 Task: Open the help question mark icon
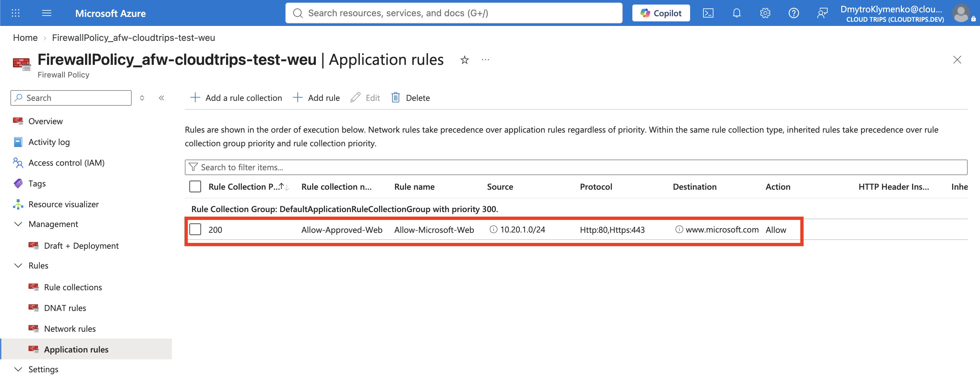click(x=794, y=13)
